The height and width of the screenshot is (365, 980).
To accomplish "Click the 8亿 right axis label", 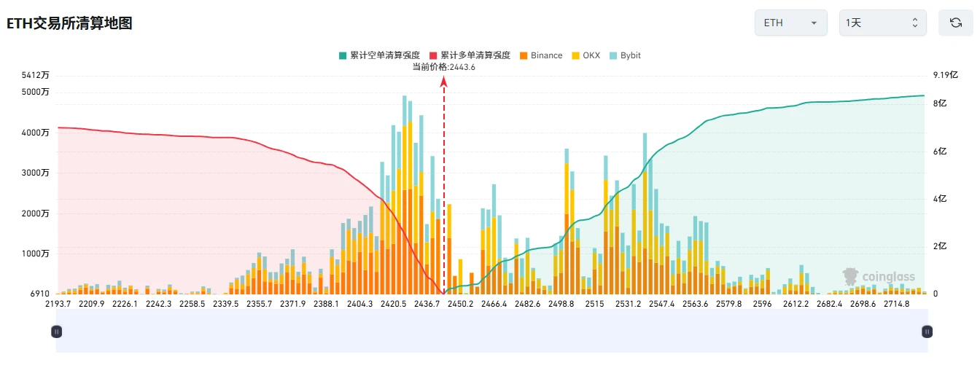I will click(x=939, y=104).
